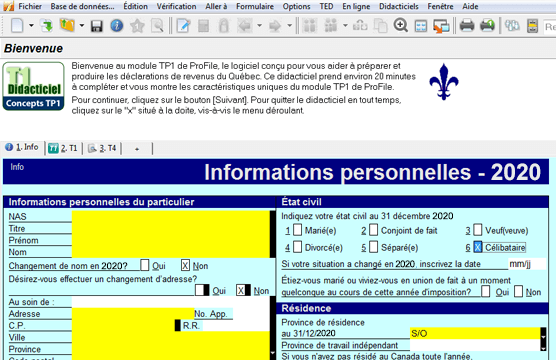Click the black printer icon
Image resolution: width=556 pixels, height=360 pixels.
467,26
